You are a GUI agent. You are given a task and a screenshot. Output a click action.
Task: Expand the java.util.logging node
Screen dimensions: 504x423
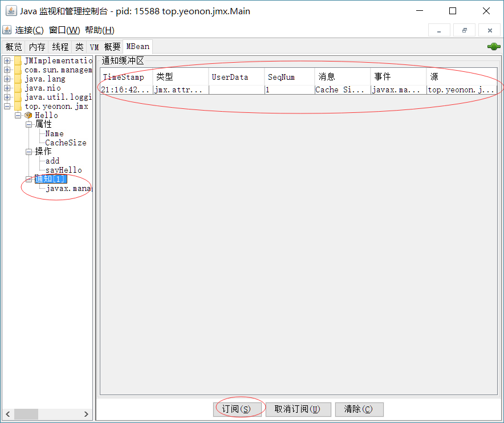tap(7, 97)
